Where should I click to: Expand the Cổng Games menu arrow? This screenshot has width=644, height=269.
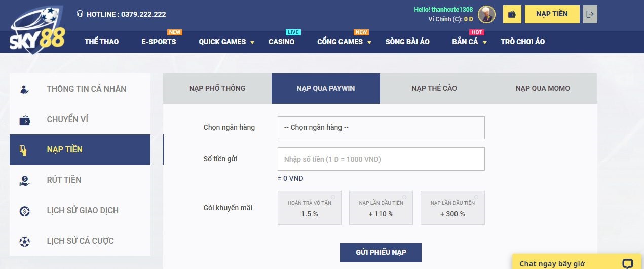[369, 42]
